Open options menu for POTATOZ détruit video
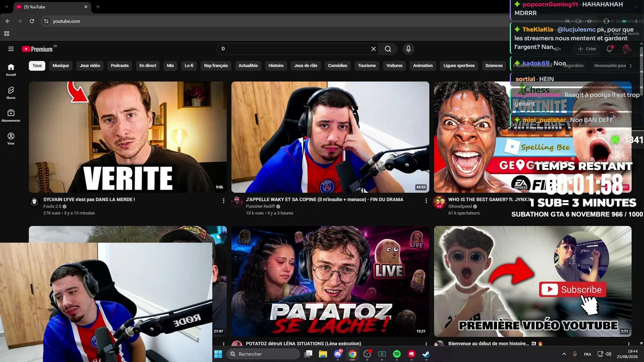This screenshot has width=644, height=362. pyautogui.click(x=426, y=344)
